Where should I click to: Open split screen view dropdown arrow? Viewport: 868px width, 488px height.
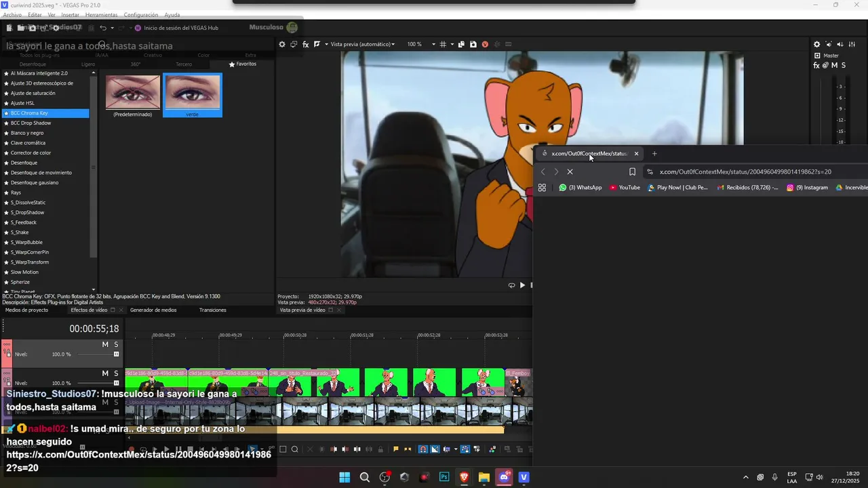[326, 44]
